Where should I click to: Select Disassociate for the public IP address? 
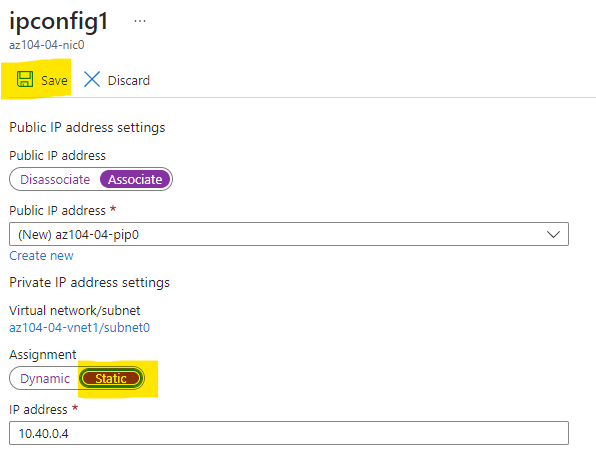55,179
